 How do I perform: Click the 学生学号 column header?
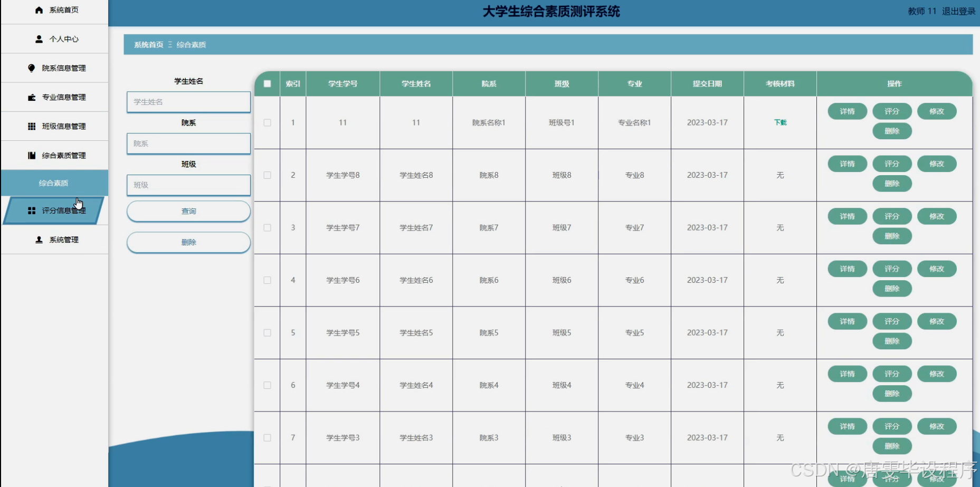342,84
